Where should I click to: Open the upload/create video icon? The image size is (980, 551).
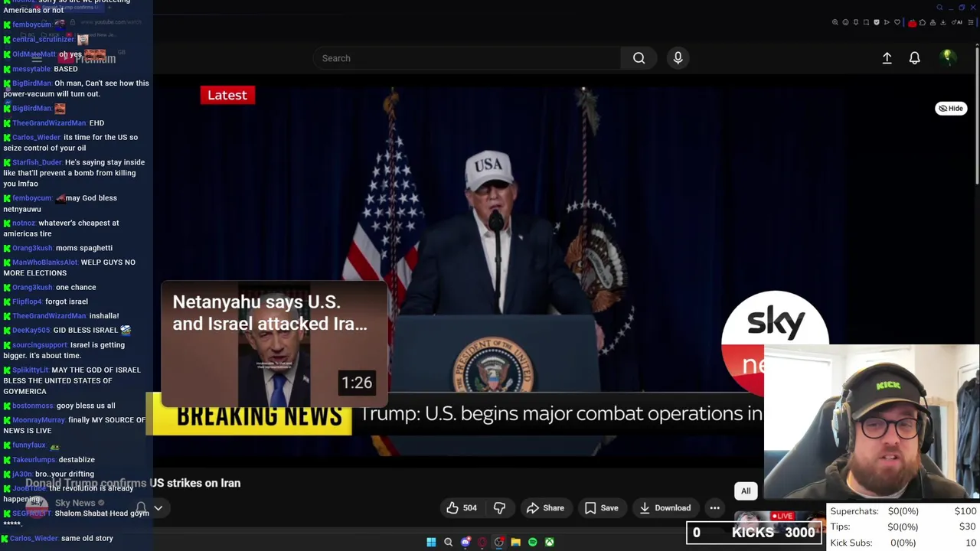(x=887, y=58)
